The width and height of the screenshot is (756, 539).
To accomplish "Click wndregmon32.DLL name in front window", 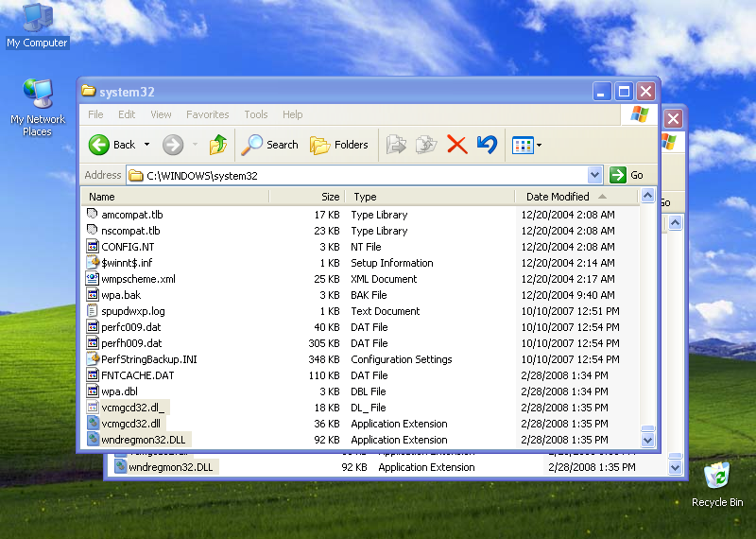I will click(144, 440).
